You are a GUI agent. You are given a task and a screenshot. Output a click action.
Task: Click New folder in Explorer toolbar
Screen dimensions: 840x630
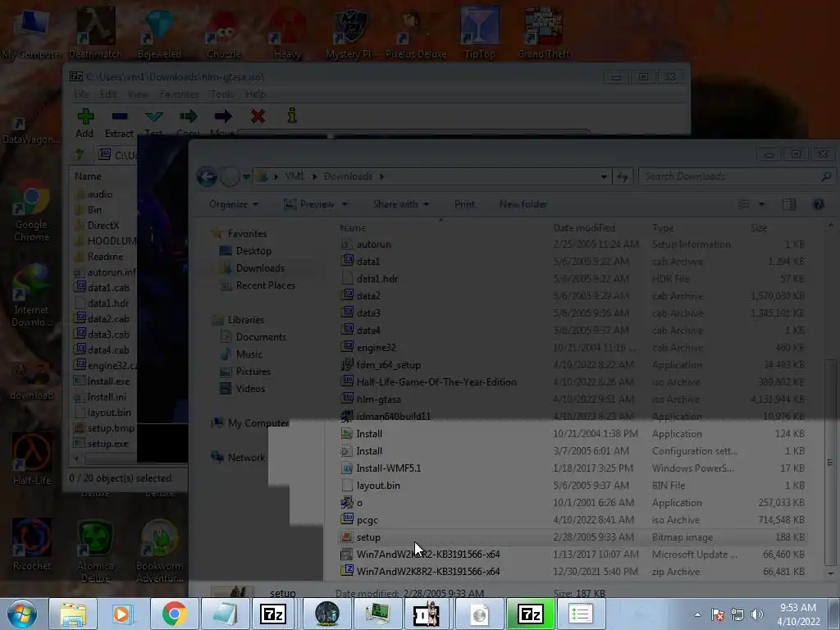[x=523, y=204]
